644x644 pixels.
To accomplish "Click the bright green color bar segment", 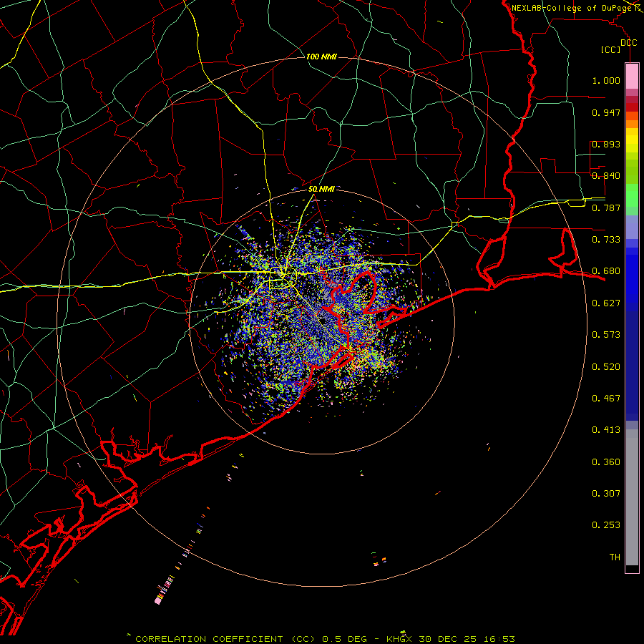I will point(632,195).
